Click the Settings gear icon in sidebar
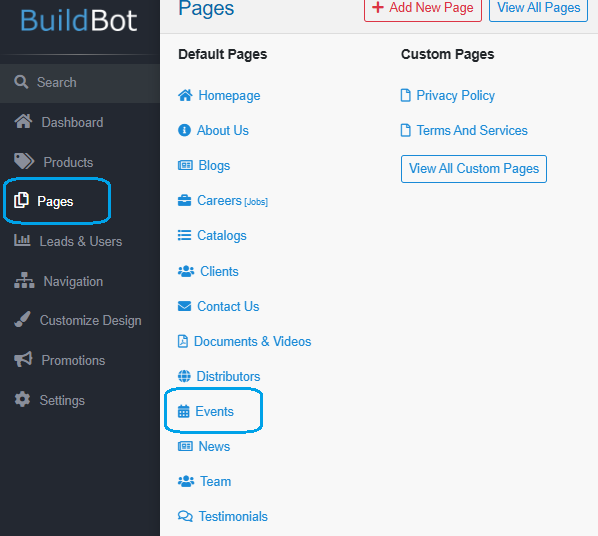This screenshot has height=536, width=598. click(22, 399)
